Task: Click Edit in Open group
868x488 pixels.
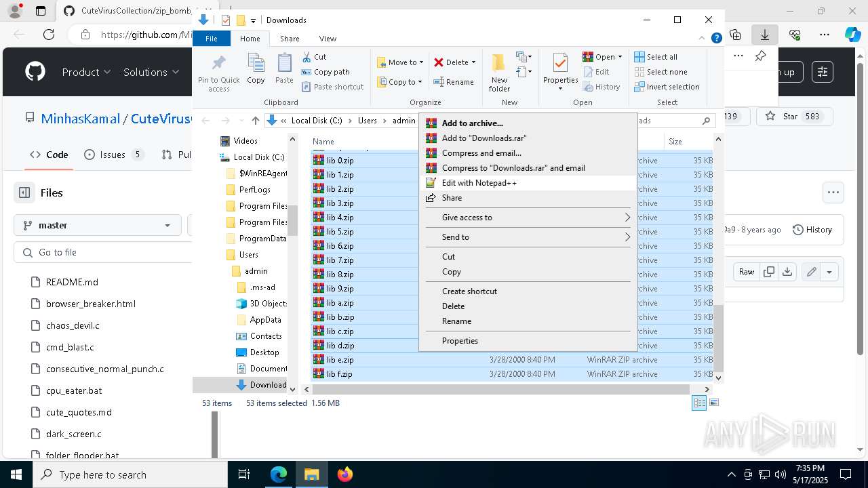Action: click(596, 72)
